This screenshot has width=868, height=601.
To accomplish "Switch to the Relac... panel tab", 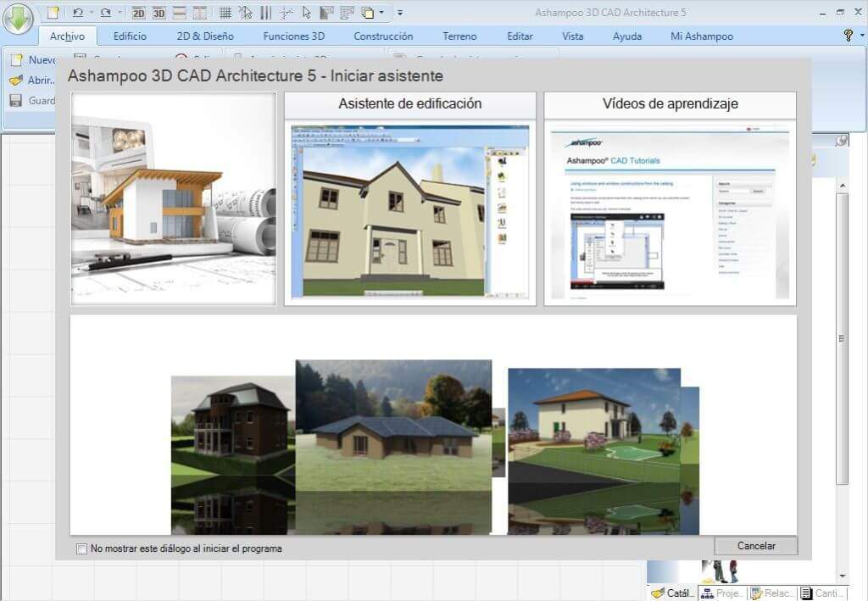I will click(771, 593).
